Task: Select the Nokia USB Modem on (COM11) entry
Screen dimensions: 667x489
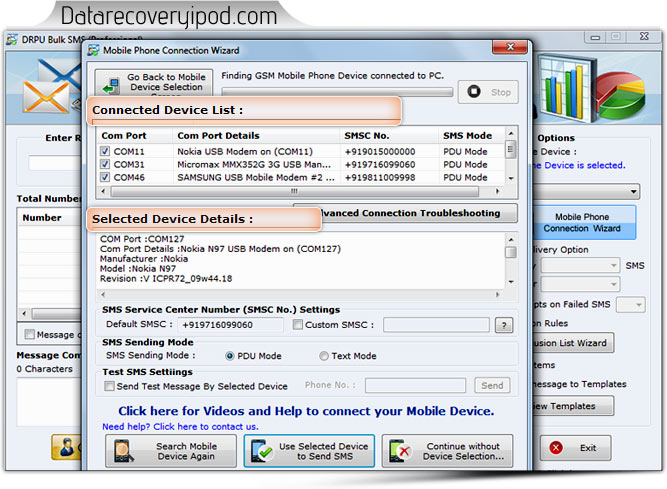Action: click(x=245, y=152)
